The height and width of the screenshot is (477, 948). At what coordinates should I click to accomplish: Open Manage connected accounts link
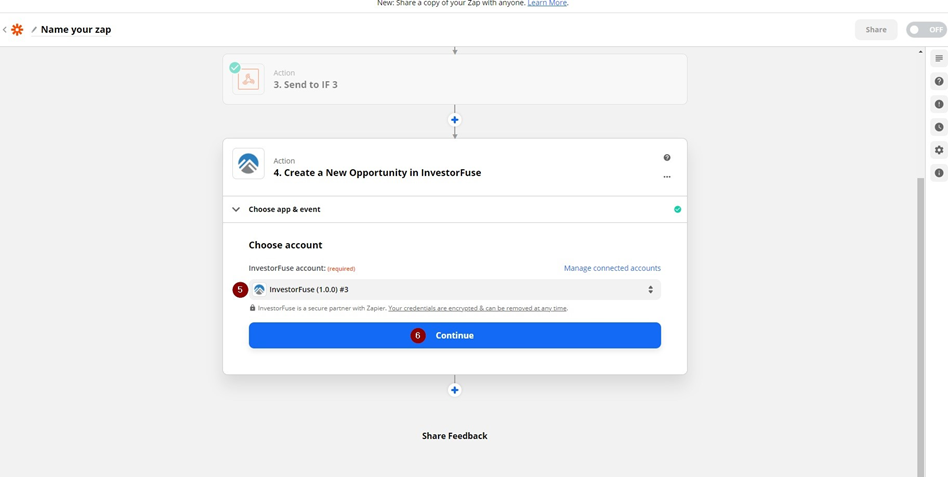tap(612, 268)
